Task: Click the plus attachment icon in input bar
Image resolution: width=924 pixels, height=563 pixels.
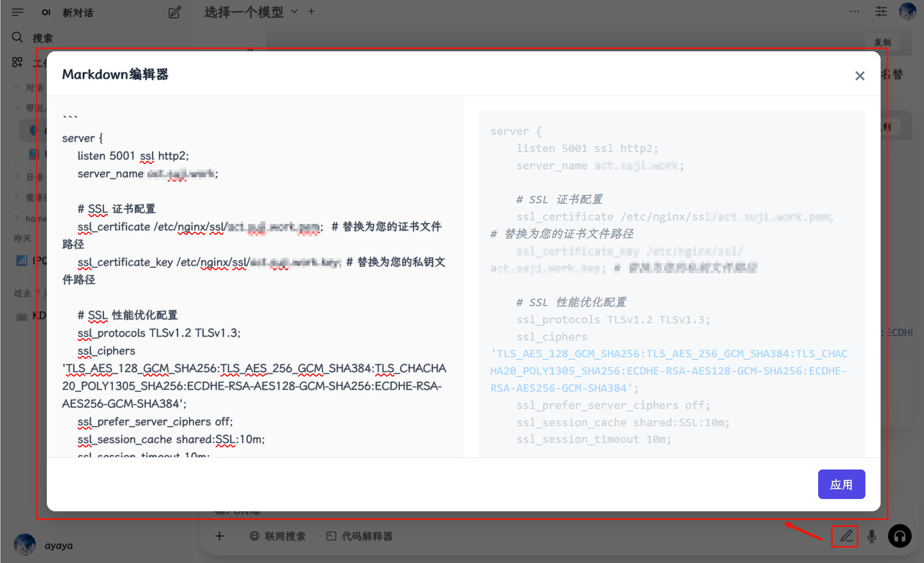Action: 220,536
